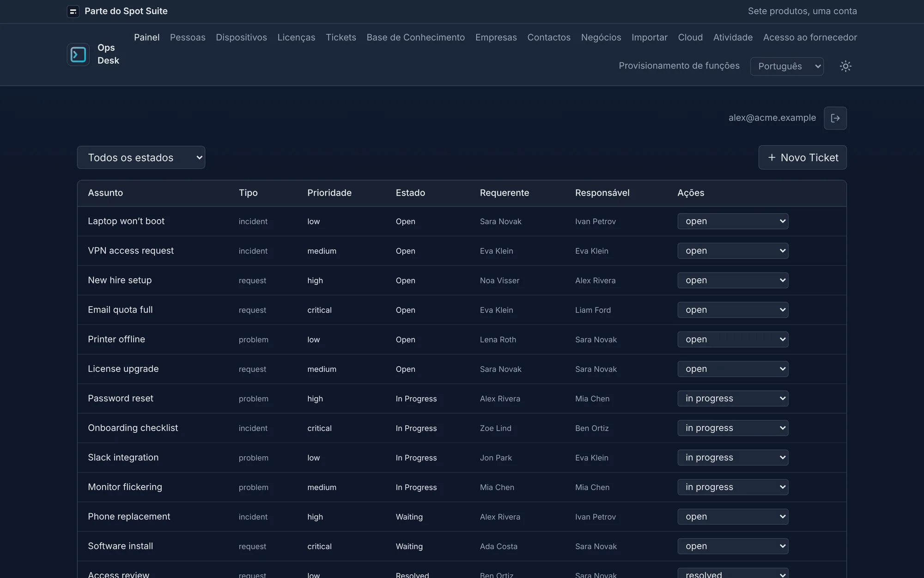Click requester Ada Costa cell
This screenshot has width=924, height=578.
point(498,547)
